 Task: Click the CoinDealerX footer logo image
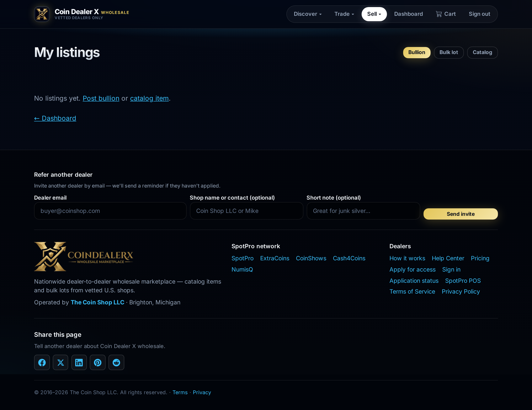[x=84, y=256]
